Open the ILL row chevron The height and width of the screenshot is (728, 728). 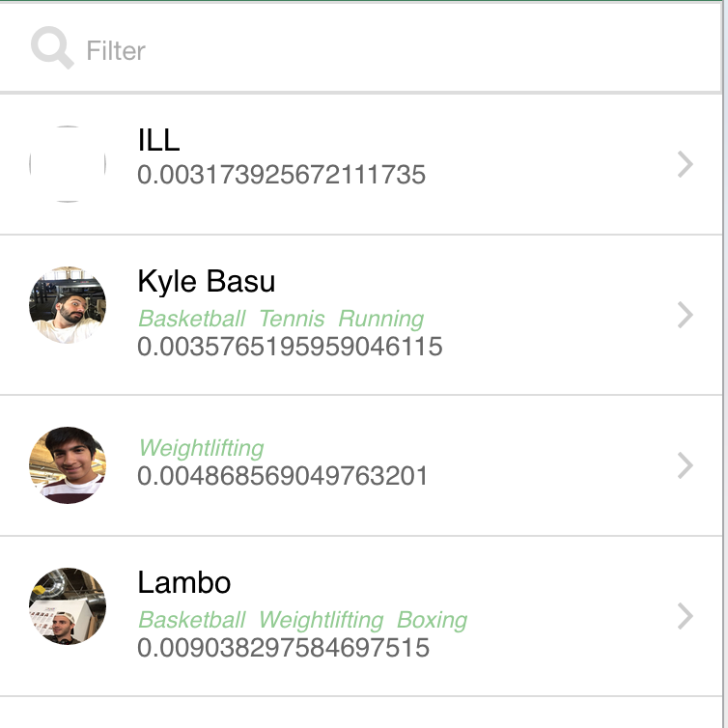(686, 164)
